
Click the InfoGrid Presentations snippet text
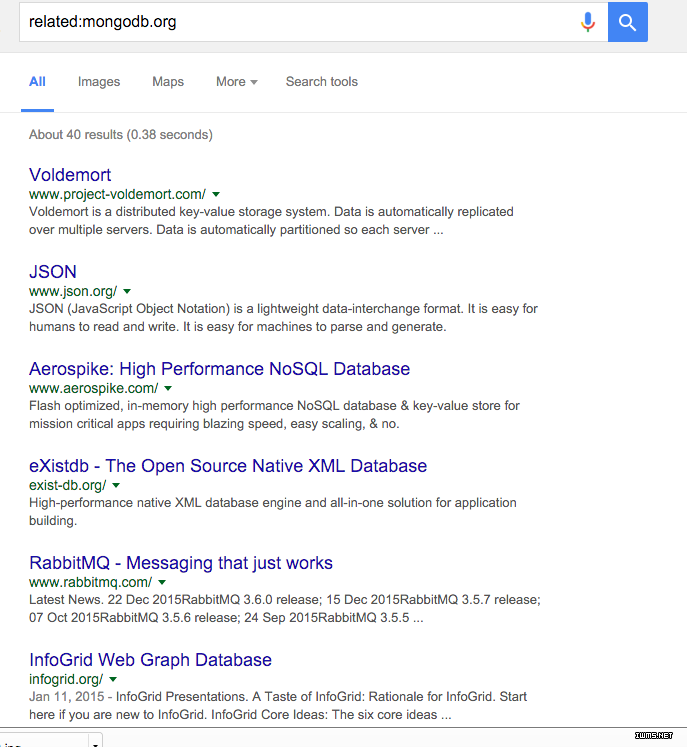pyautogui.click(x=278, y=706)
